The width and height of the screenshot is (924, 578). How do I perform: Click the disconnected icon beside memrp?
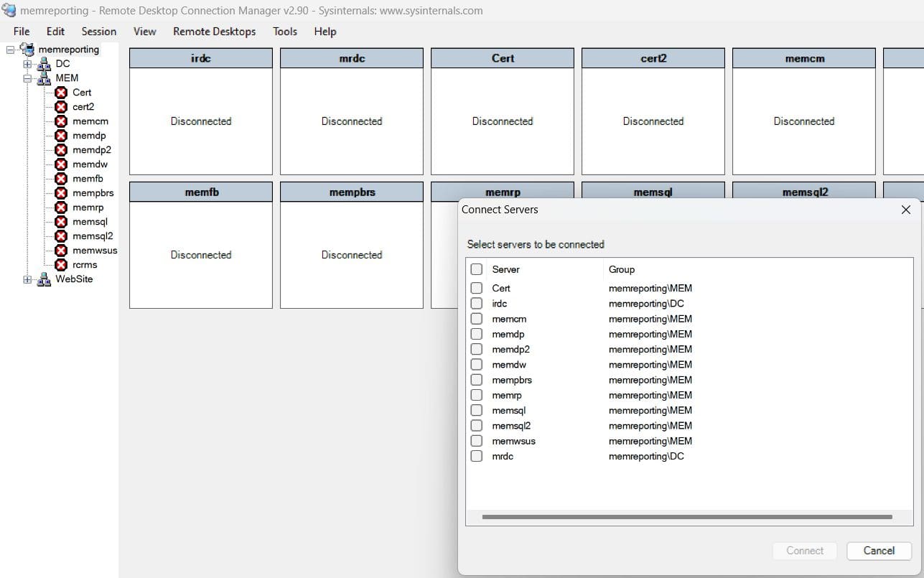(x=61, y=208)
